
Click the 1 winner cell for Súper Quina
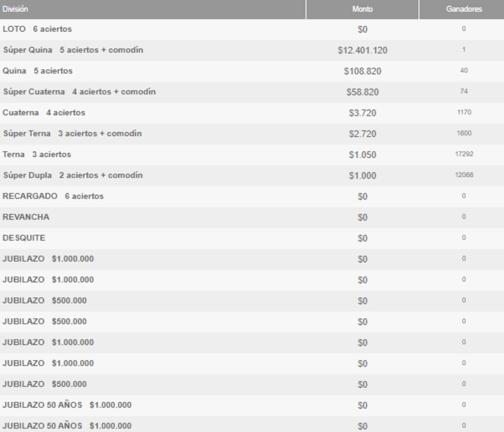pyautogui.click(x=464, y=50)
